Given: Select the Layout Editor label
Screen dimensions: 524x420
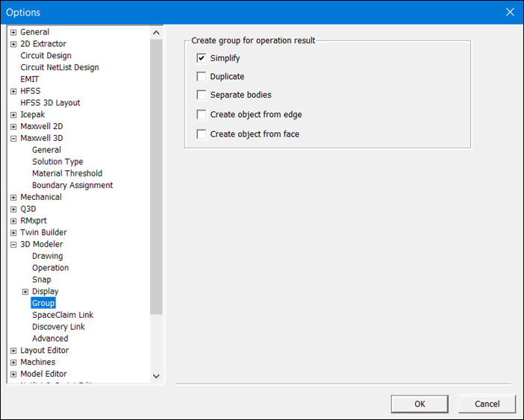Looking at the screenshot, I should [45, 350].
